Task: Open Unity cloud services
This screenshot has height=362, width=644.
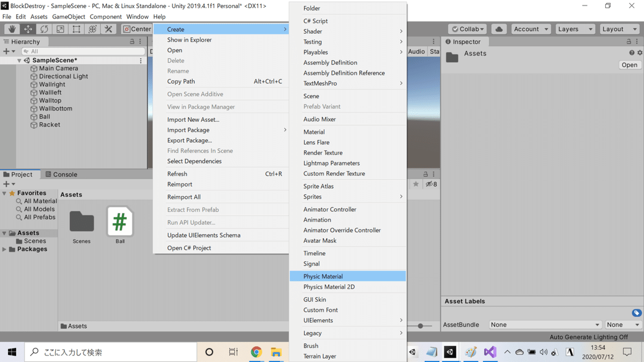Action: 499,29
